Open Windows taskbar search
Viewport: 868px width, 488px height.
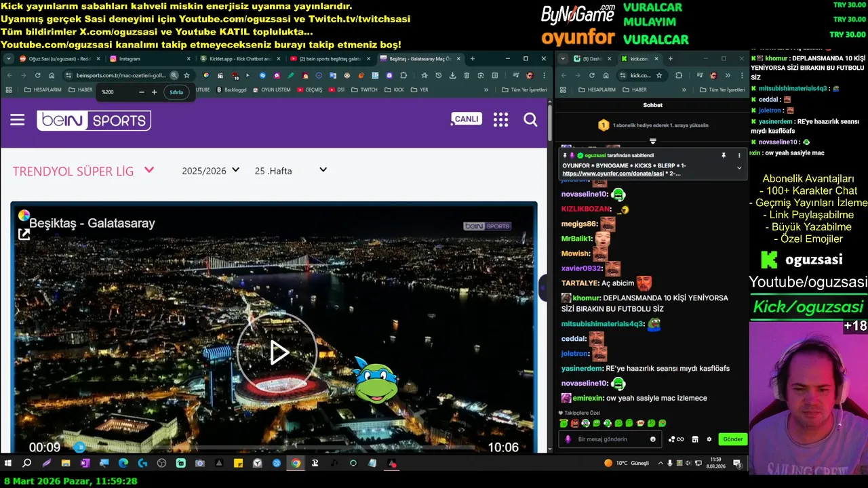click(27, 464)
